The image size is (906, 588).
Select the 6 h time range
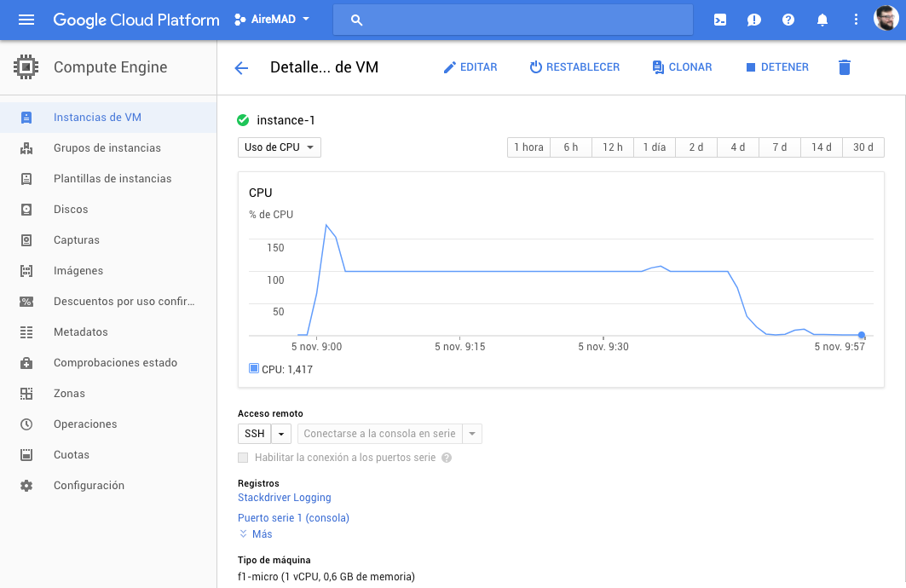tap(570, 147)
